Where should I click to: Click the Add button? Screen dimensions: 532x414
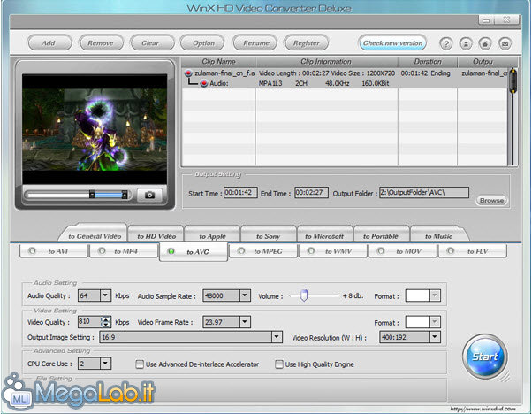tap(49, 43)
